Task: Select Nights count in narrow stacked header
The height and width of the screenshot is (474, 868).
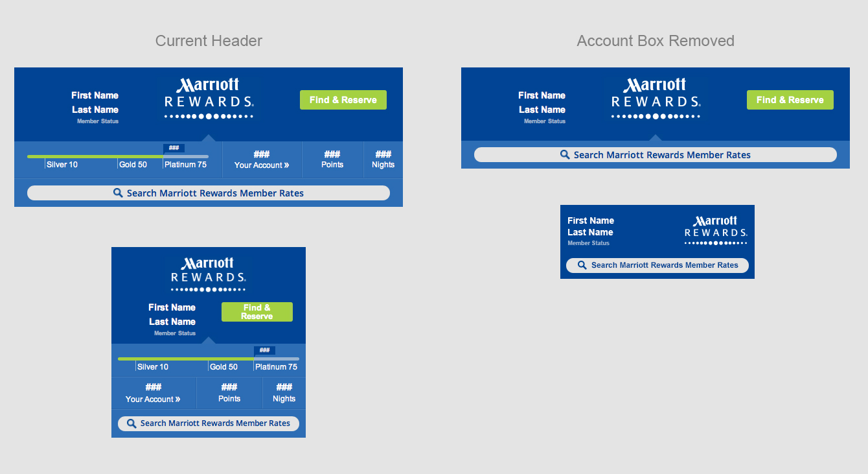Action: (x=284, y=387)
